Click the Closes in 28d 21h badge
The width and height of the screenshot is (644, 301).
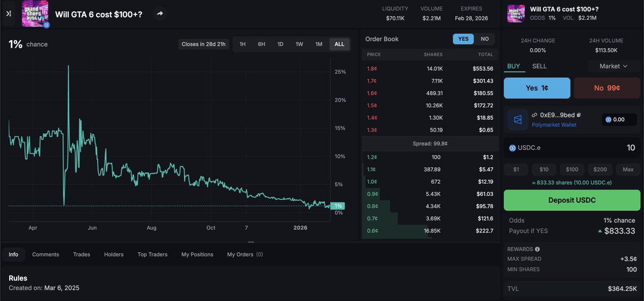pyautogui.click(x=204, y=44)
